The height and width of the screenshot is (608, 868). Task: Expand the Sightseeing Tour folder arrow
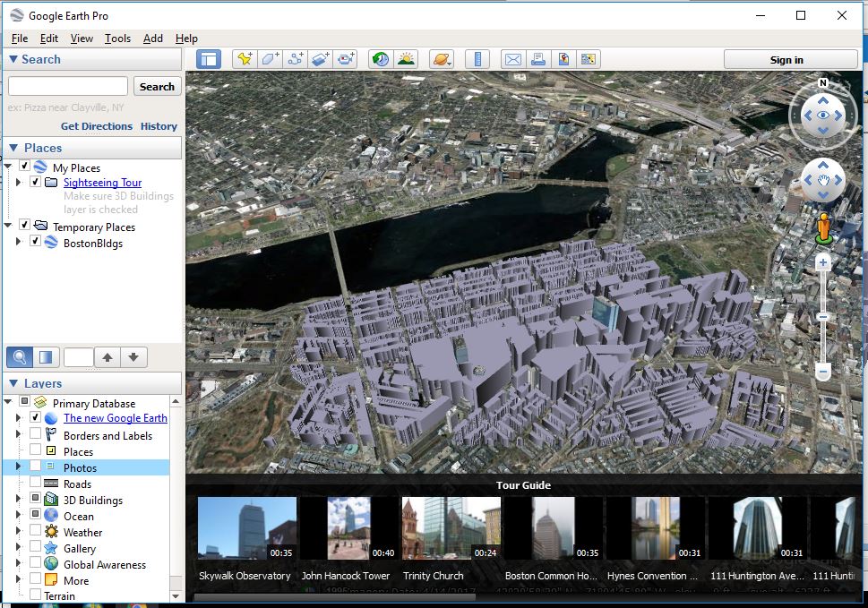(x=18, y=182)
